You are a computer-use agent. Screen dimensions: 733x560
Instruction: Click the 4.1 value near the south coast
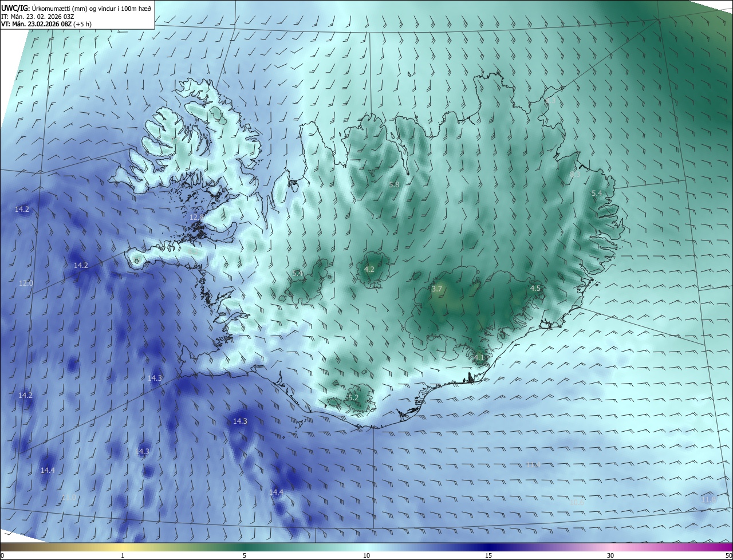click(480, 358)
